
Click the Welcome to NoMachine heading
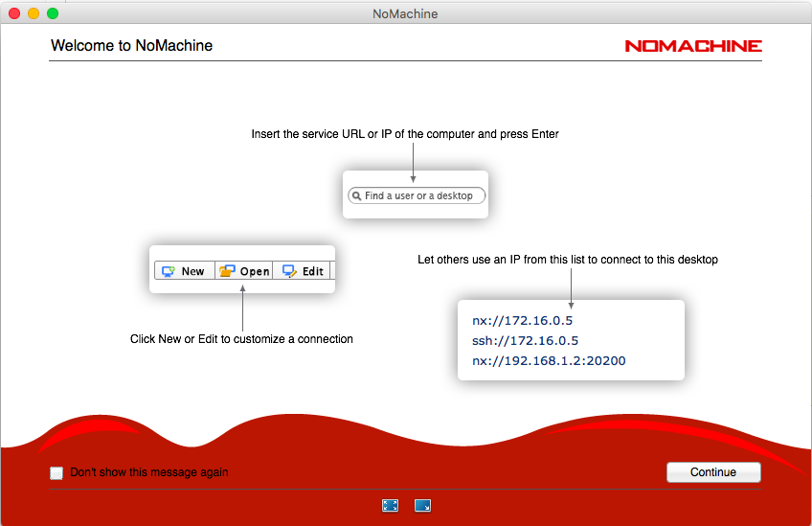tap(131, 46)
